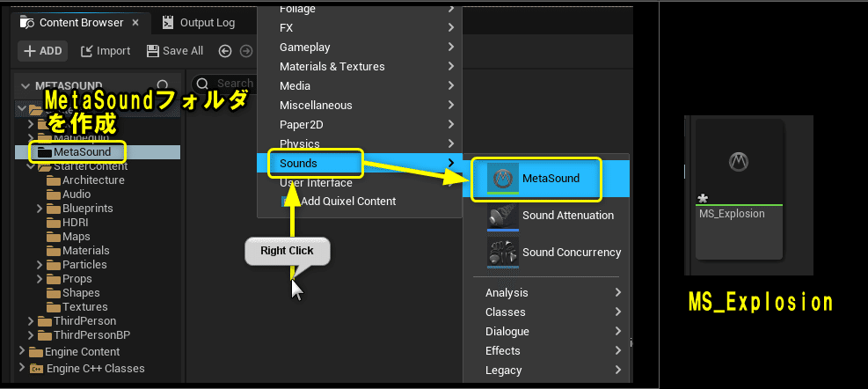Select the Shapes folder
The width and height of the screenshot is (868, 389).
point(81,293)
